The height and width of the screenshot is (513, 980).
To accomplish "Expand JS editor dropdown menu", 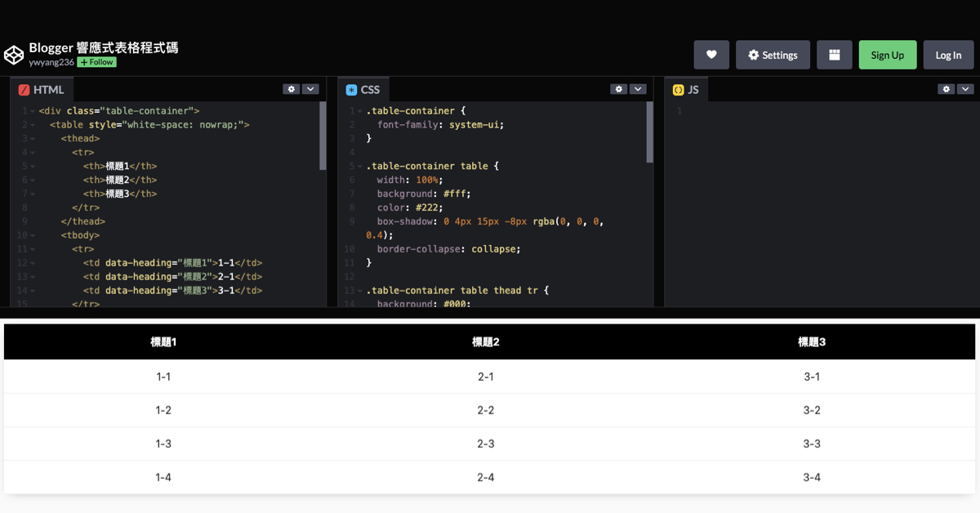I will 965,89.
